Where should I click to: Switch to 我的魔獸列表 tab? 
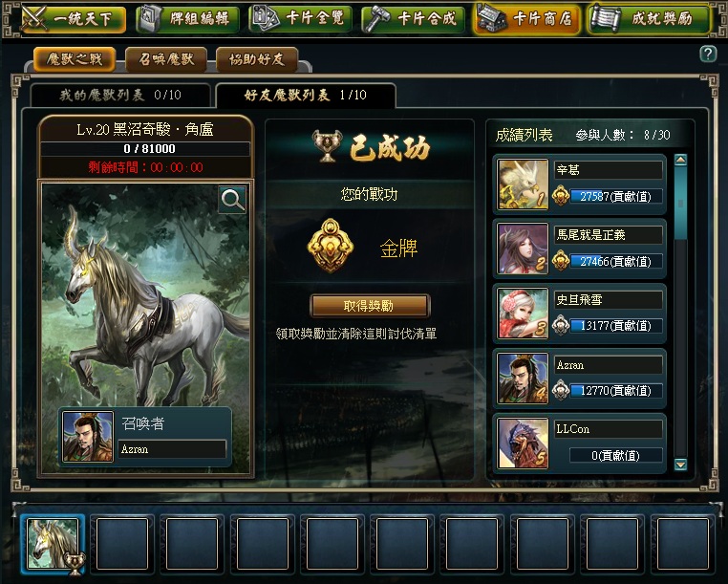tap(119, 96)
